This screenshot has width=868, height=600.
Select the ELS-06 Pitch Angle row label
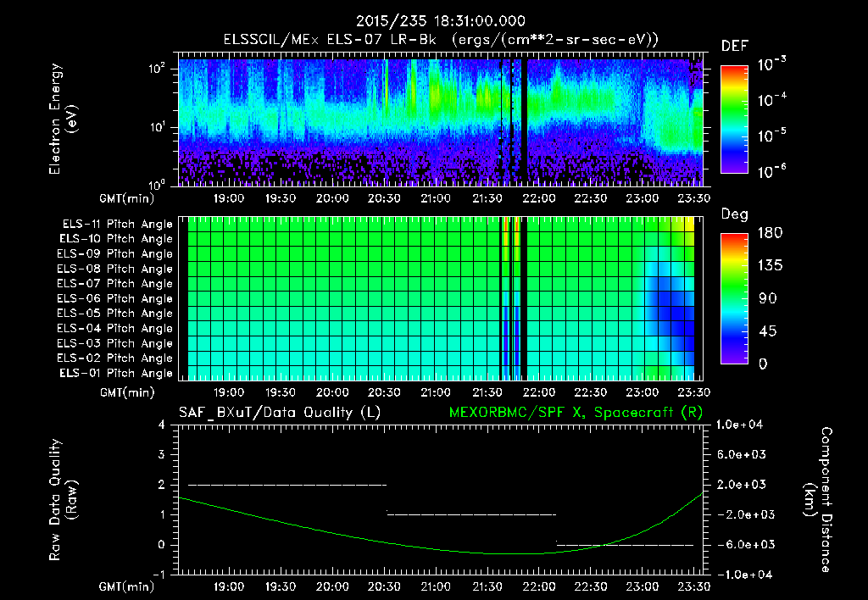(115, 298)
